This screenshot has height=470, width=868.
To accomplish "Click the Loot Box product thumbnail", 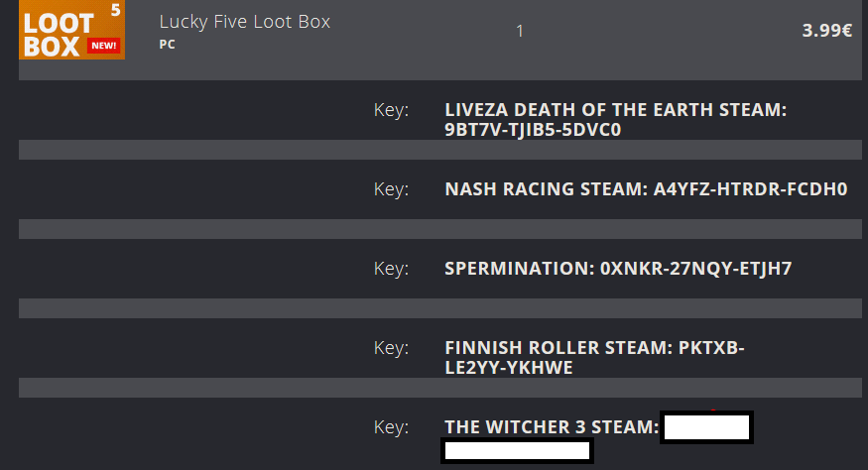I will [71, 30].
